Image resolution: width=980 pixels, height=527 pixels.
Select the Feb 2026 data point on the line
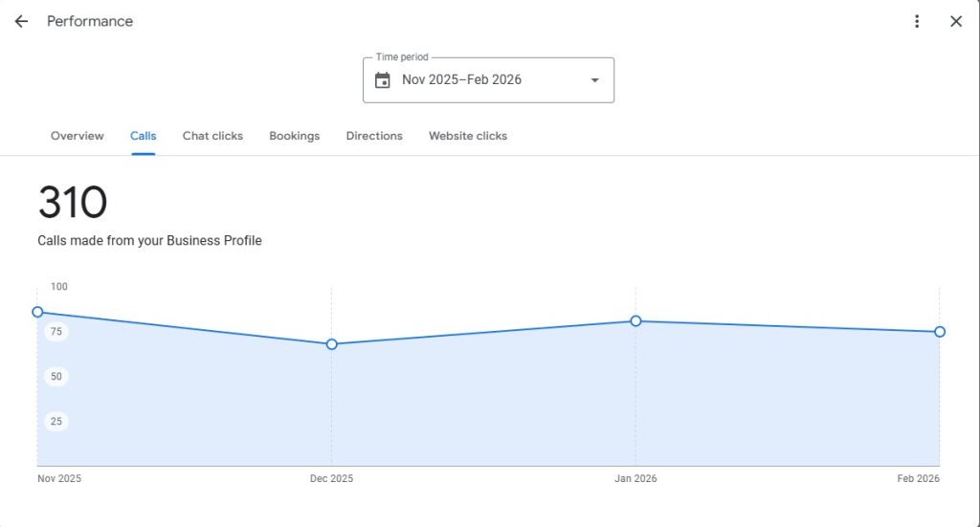940,332
